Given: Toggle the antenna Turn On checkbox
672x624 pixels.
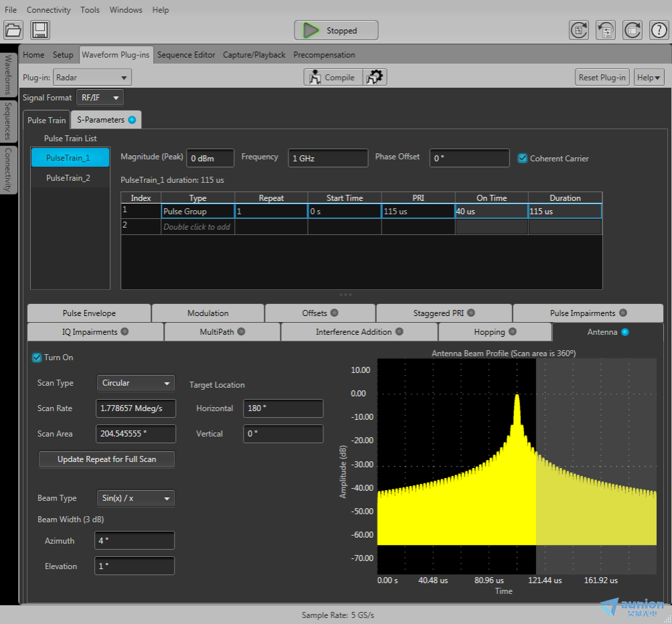Looking at the screenshot, I should (x=37, y=358).
